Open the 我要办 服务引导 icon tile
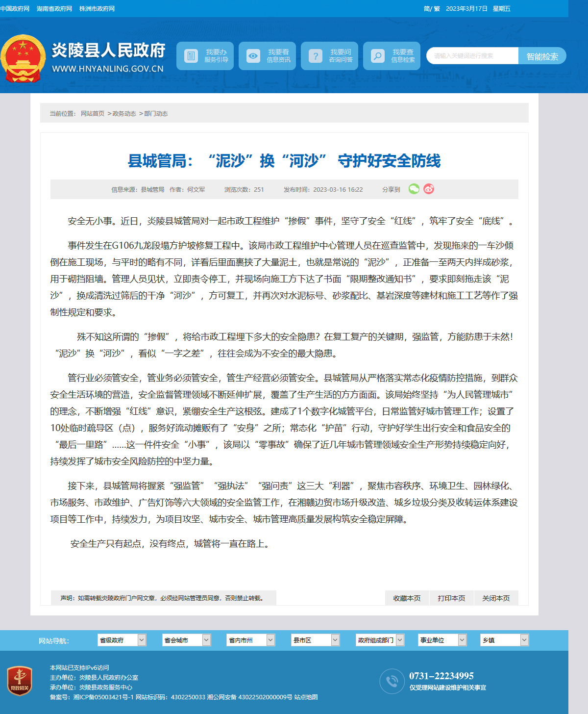The image size is (588, 714). pos(191,56)
